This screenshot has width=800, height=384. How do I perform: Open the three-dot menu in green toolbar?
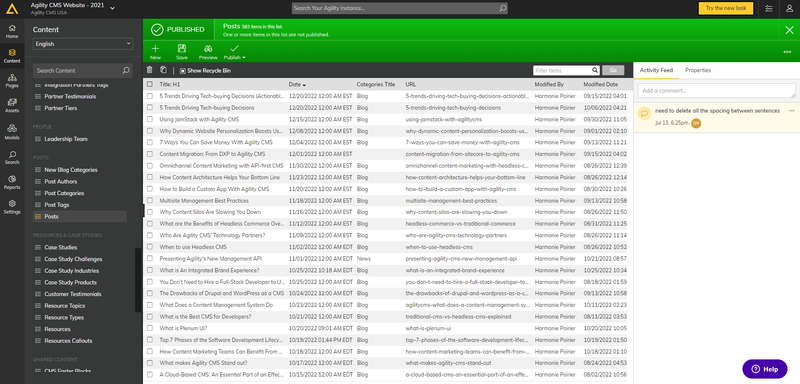[x=787, y=52]
